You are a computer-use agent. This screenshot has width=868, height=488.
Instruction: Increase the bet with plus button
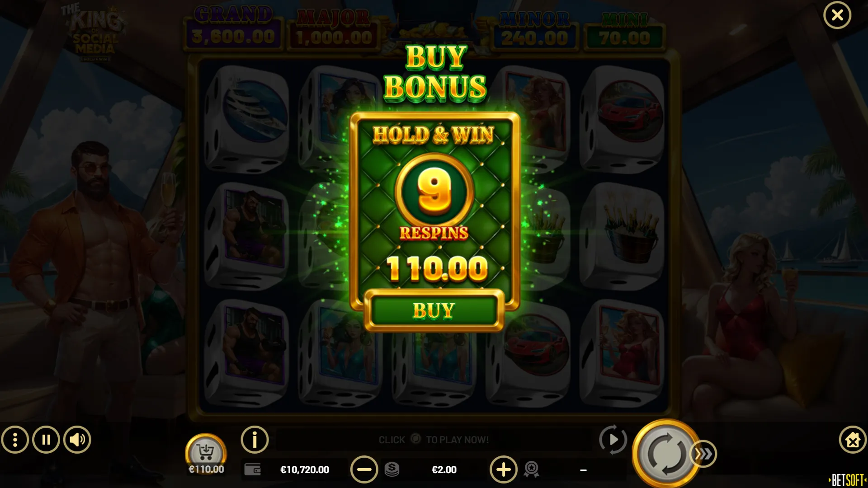[x=504, y=469]
